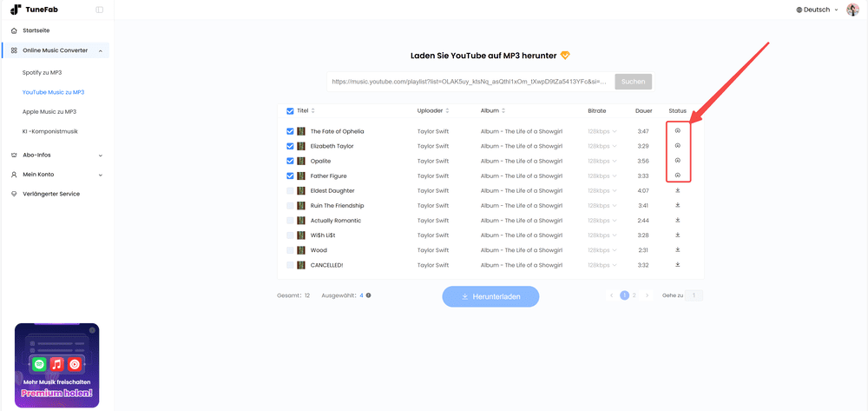Click the download icon for Eldest Daughter
The image size is (868, 411).
pyautogui.click(x=677, y=190)
